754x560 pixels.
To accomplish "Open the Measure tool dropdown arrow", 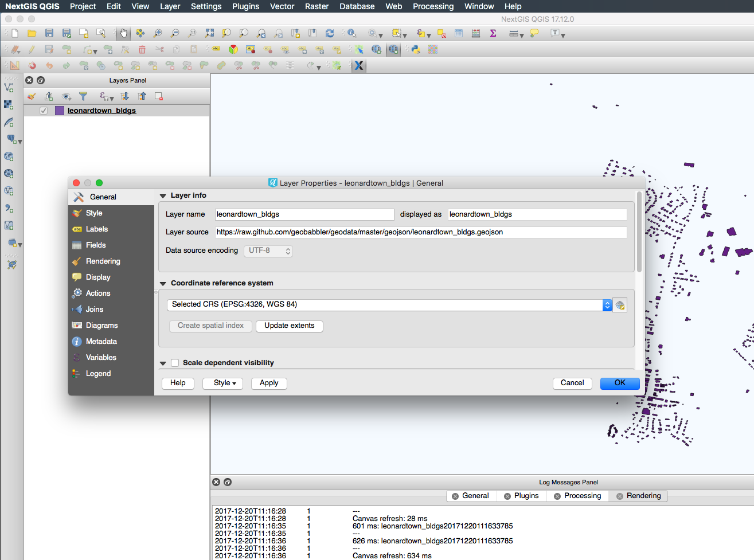I will [522, 36].
